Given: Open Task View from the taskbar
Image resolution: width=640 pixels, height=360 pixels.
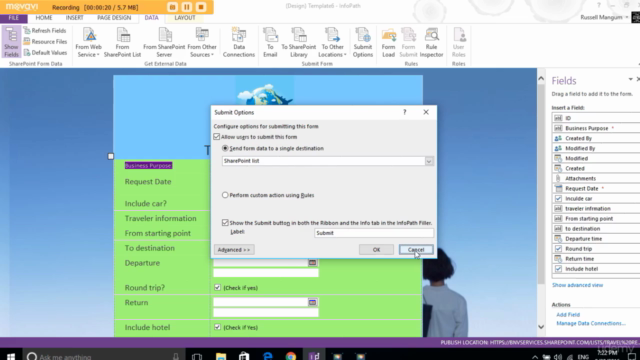Looking at the screenshot, I should tap(197, 356).
